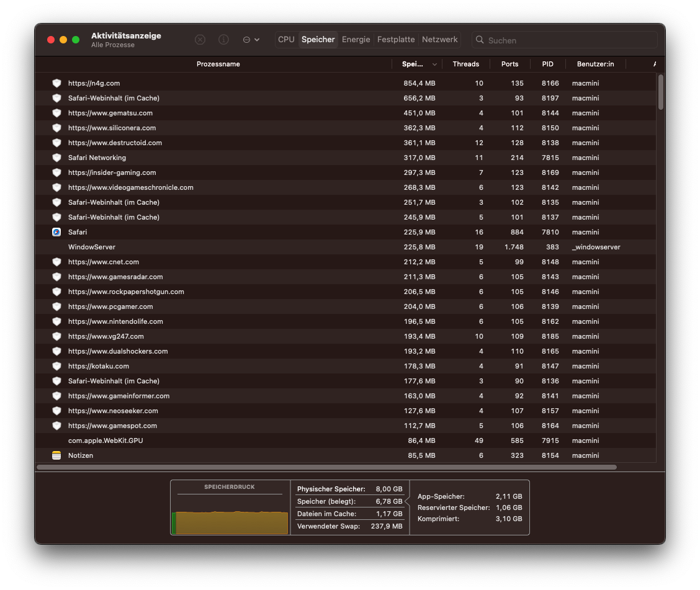Screen dimensions: 700x590
Task: Click shield icon of https://n4g.com process
Action: 56,83
